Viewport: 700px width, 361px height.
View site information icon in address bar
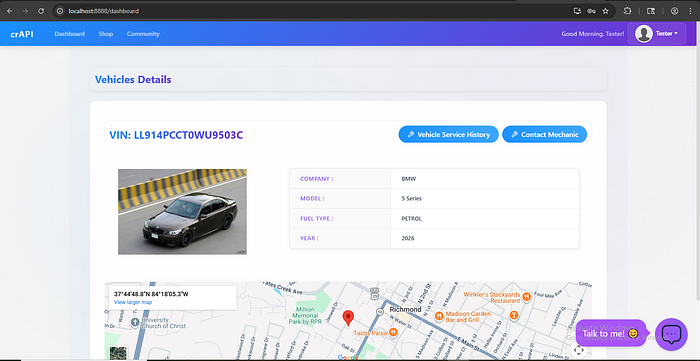(x=60, y=11)
